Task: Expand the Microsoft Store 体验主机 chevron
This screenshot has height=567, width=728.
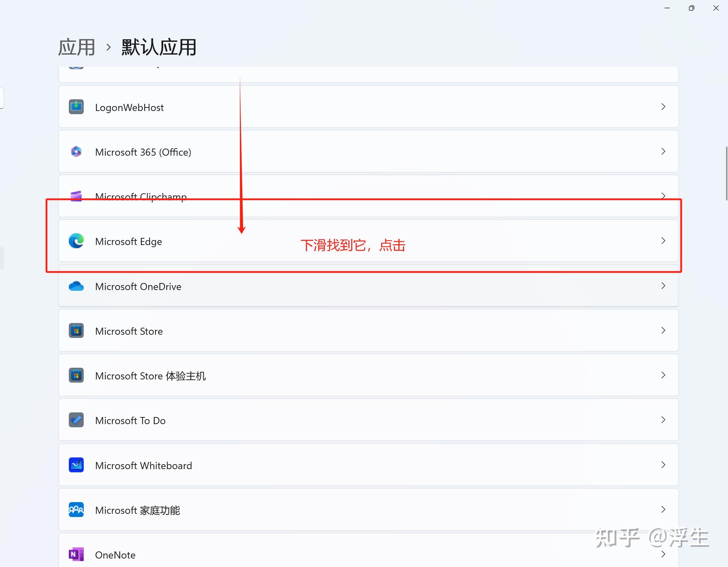Action: pyautogui.click(x=663, y=375)
